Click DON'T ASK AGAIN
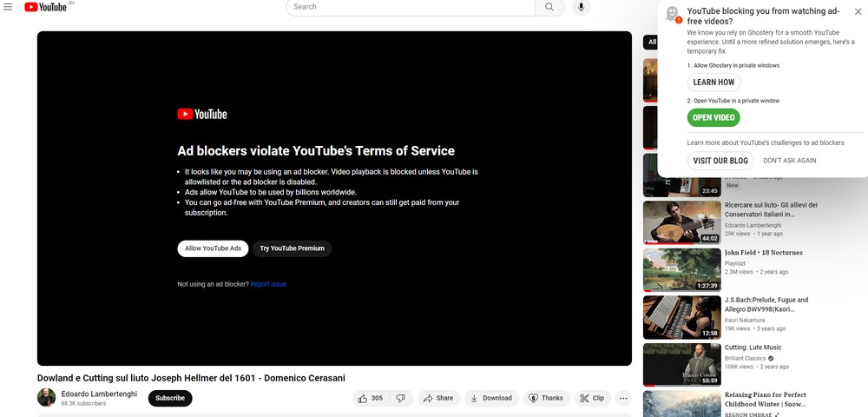Screen dimensions: 868x417 [x=789, y=161]
